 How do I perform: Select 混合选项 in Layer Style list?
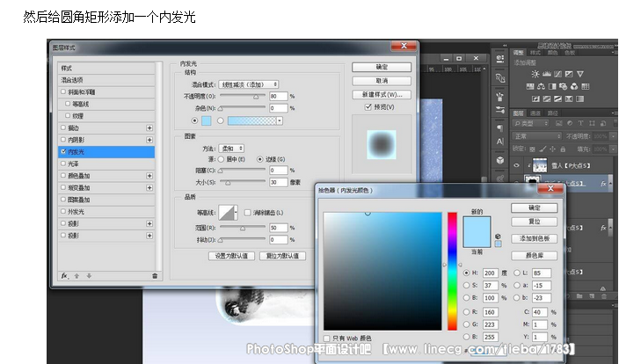[x=106, y=80]
